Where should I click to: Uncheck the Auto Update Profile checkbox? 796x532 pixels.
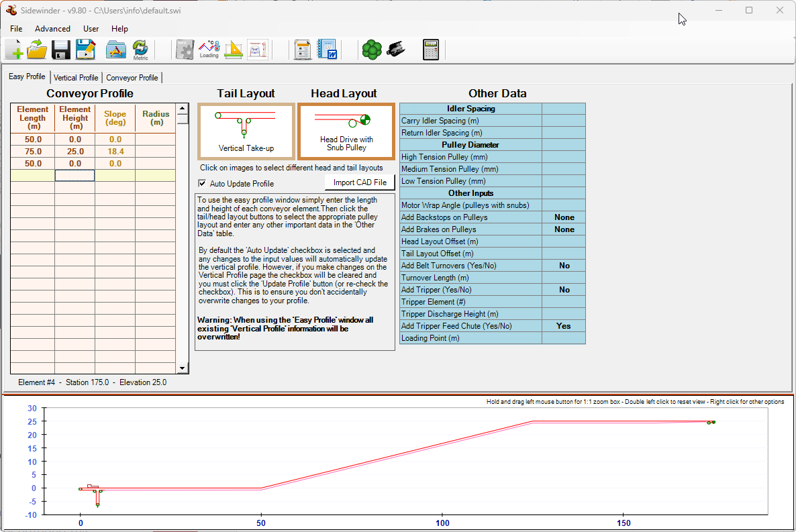pos(202,184)
